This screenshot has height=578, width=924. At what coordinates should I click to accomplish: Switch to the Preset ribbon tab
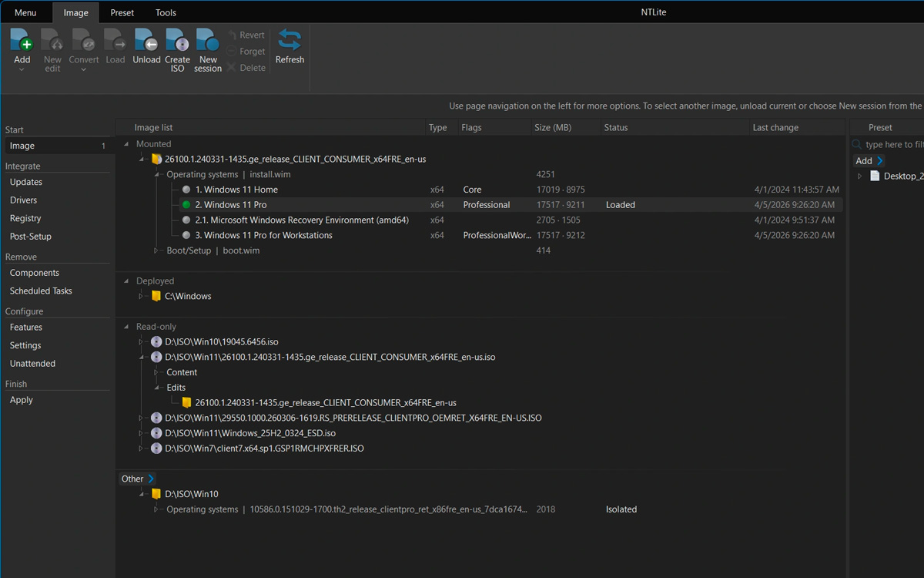122,12
